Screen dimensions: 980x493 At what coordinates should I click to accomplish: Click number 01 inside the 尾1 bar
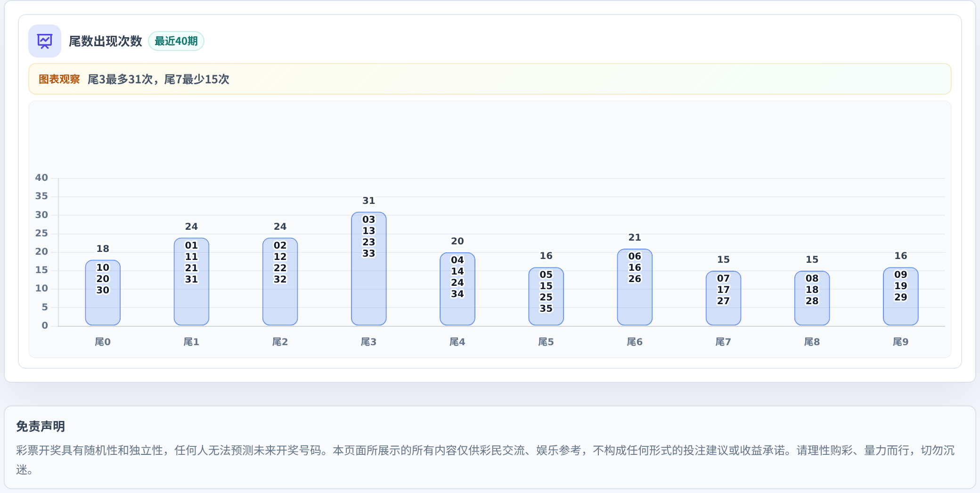[191, 245]
